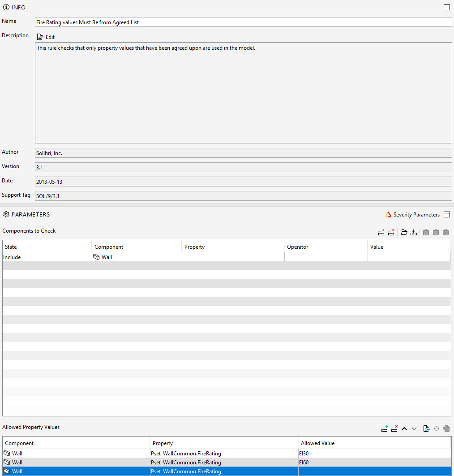Click the remove-from-selection-basket icon
Viewport: 454px width, 476px height.
click(436, 232)
